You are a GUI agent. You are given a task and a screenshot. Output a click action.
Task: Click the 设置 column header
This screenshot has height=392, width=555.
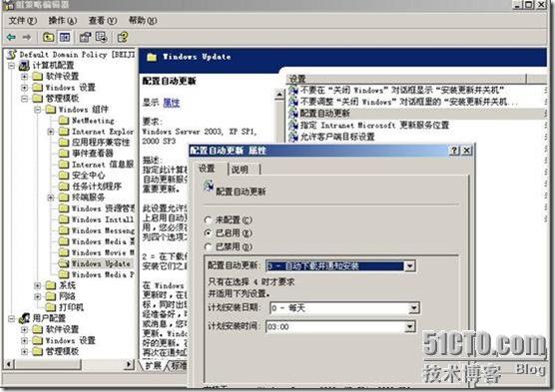406,79
